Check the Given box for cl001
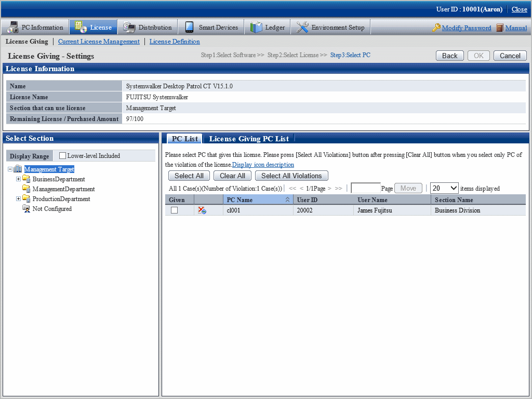The image size is (532, 399). point(175,210)
